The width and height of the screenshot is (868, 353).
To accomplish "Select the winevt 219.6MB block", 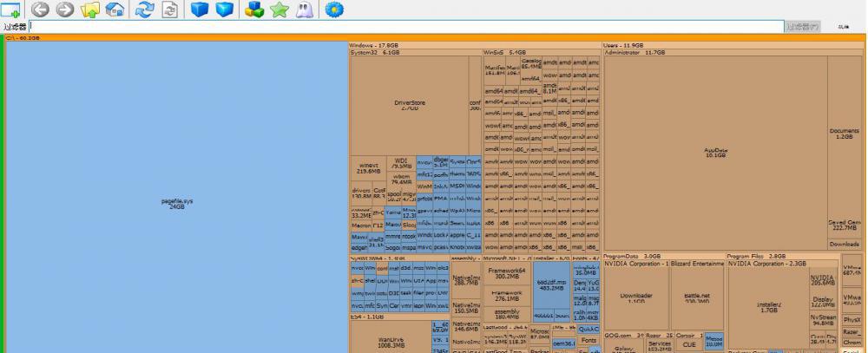I will click(368, 167).
